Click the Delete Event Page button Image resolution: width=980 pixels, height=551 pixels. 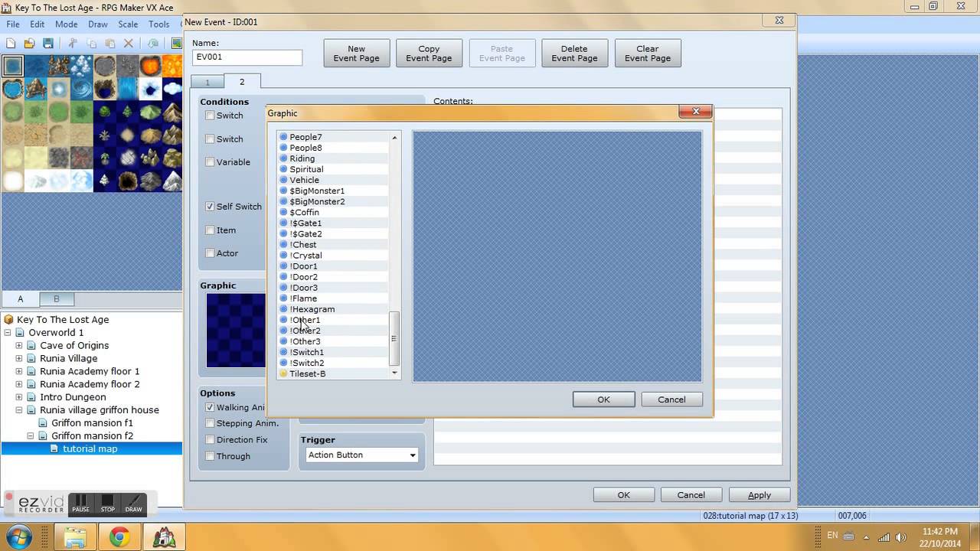coord(574,54)
